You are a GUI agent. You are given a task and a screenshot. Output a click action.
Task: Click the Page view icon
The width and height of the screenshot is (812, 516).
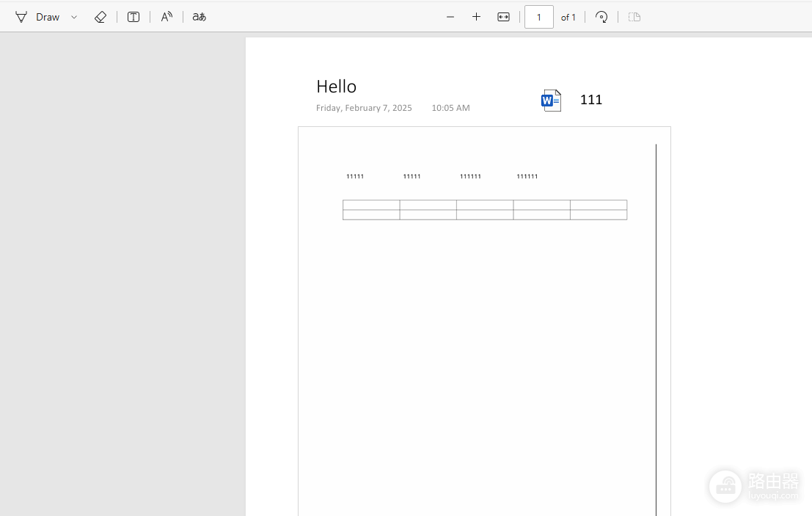634,17
